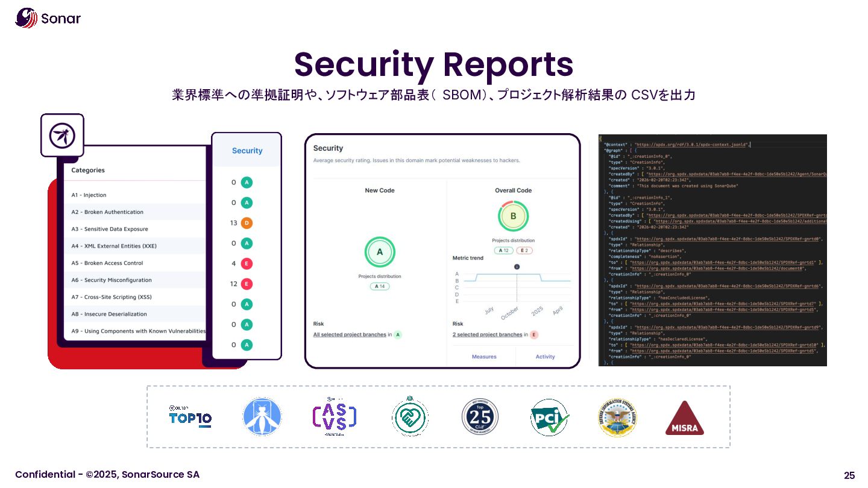This screenshot has width=868, height=488.
Task: Select the A8 - Insecure Deserialization row
Action: [135, 314]
